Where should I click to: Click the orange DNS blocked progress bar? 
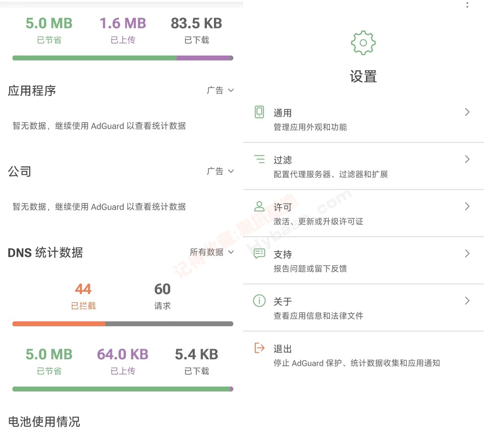coord(59,324)
